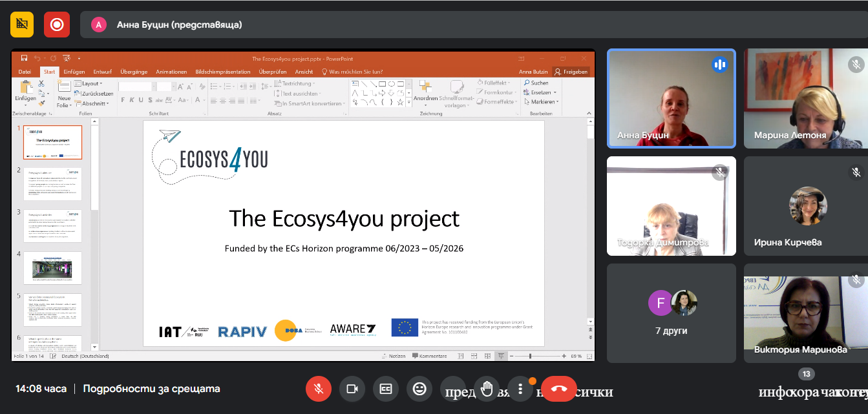Open the Datei menu
868x414 pixels.
(25, 72)
